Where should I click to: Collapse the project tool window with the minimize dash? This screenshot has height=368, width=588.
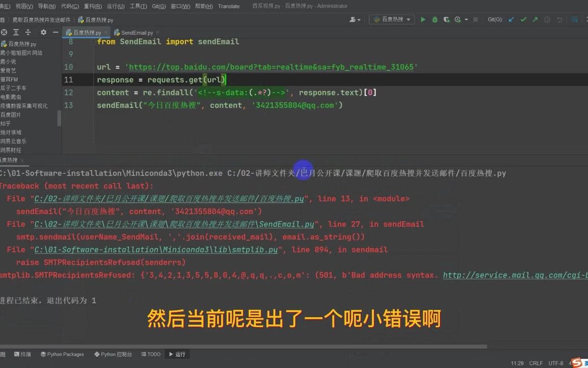tap(55, 32)
